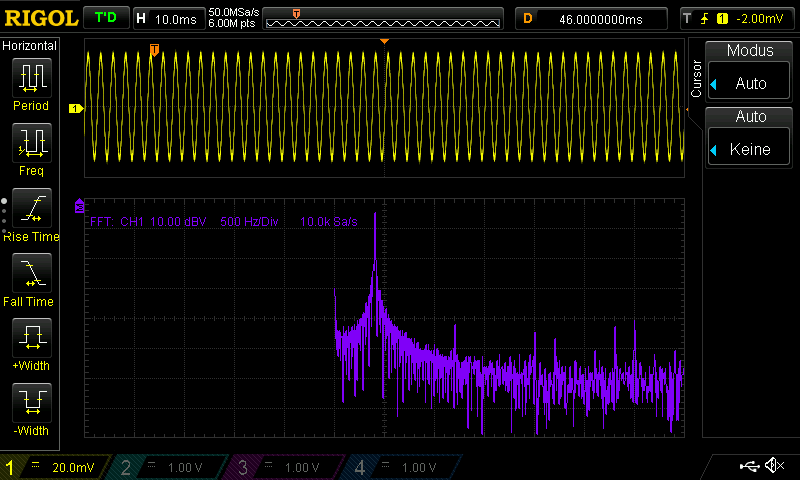Click the horizontal timebase 10.0ms field
This screenshot has height=480, width=800.
(x=168, y=18)
